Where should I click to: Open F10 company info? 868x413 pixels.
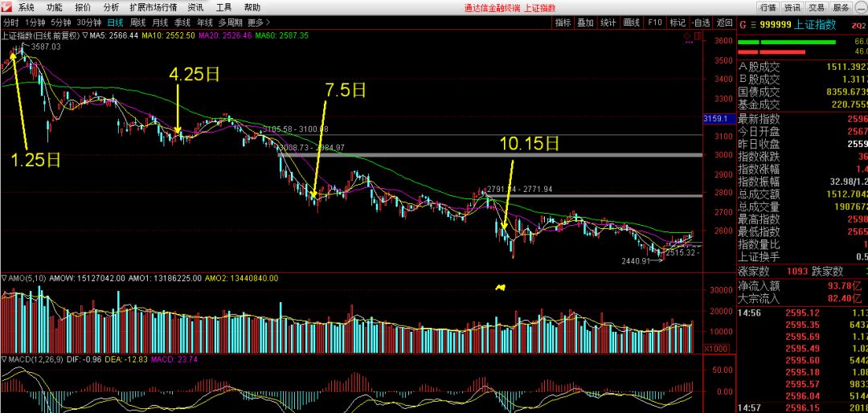655,22
